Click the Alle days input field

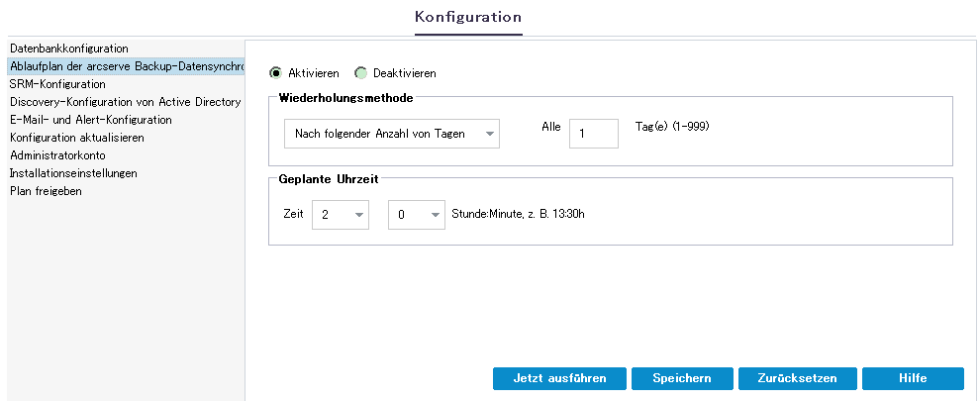(x=593, y=134)
